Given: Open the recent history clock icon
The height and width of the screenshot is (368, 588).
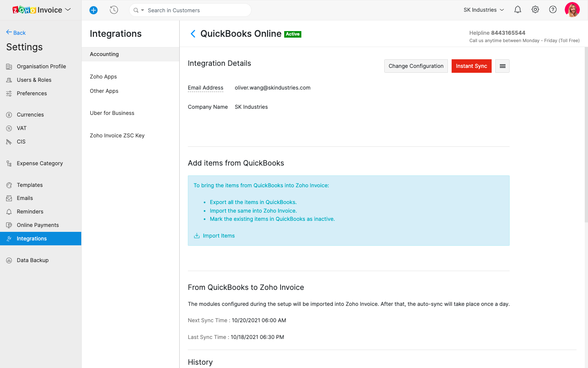Looking at the screenshot, I should coord(114,10).
